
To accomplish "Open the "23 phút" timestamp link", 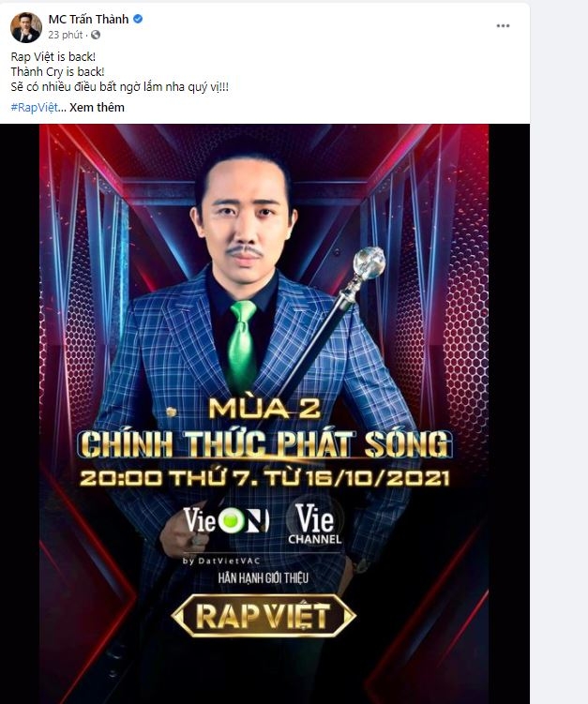I will click(x=66, y=35).
